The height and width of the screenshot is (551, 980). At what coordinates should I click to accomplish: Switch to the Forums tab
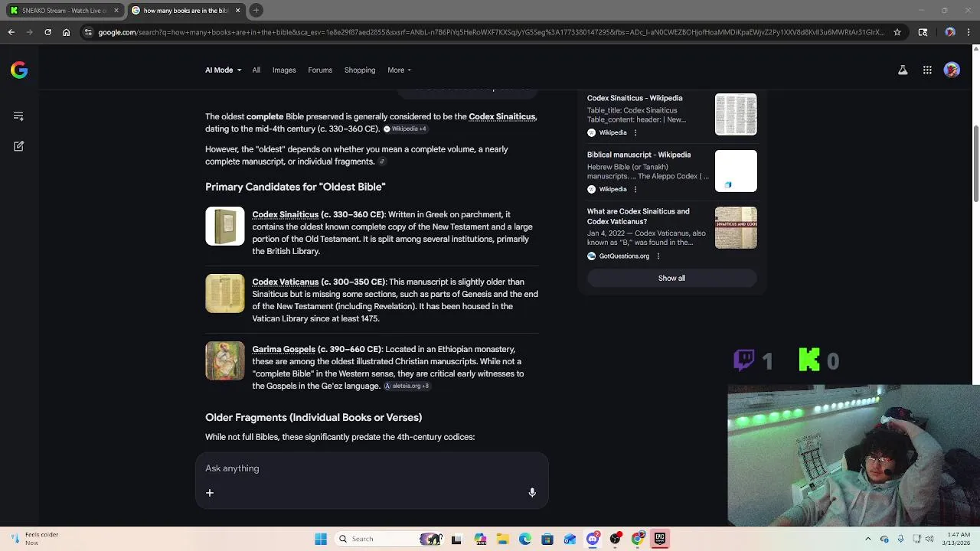tap(320, 70)
